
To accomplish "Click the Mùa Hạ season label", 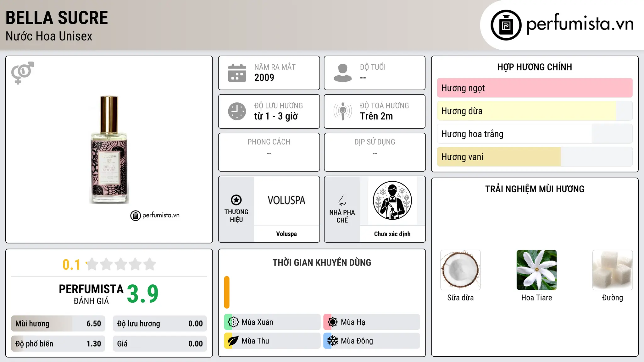I will [x=353, y=322].
